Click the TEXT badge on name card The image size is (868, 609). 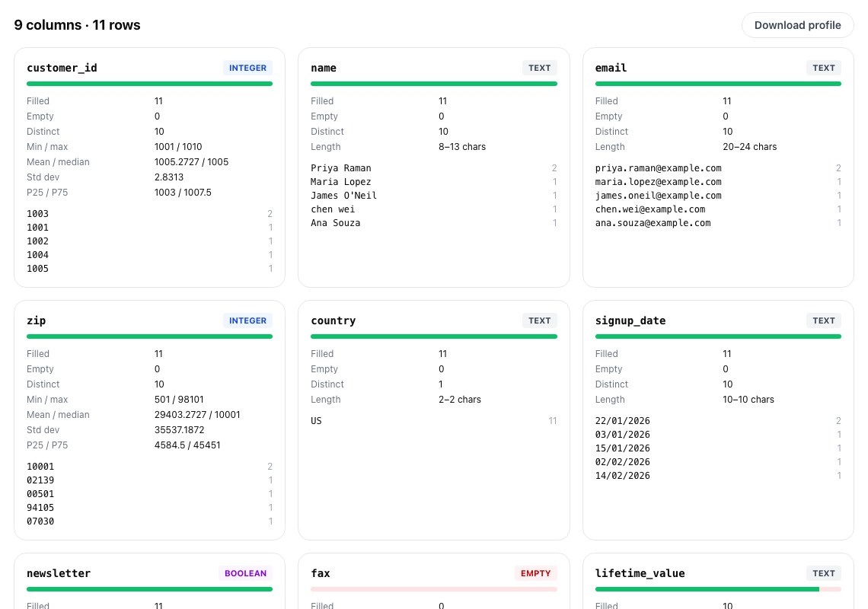[539, 68]
